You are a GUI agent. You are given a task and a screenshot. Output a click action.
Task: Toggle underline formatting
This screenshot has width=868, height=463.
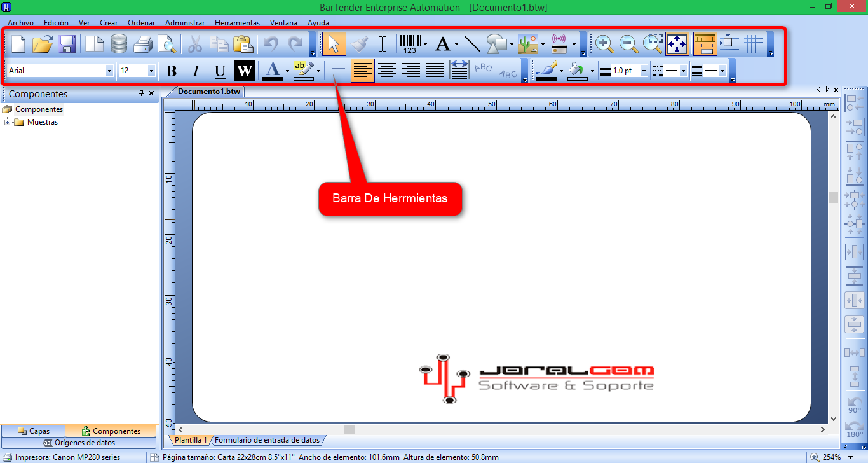coord(220,71)
